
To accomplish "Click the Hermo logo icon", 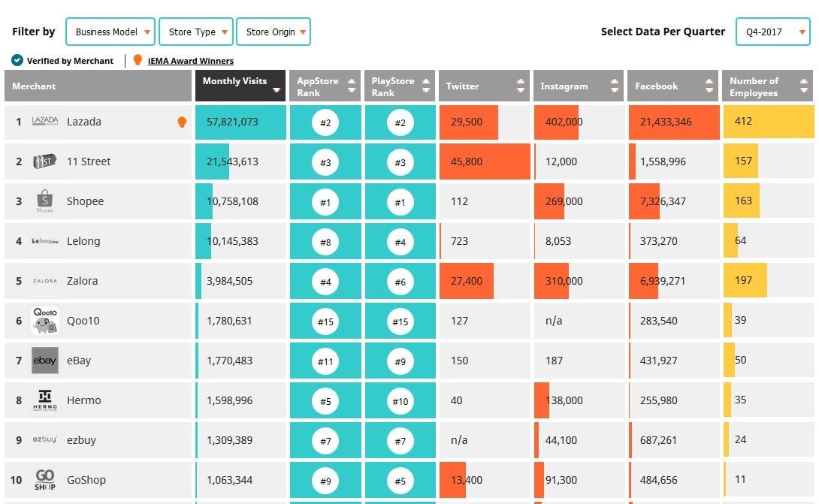I will 44,400.
